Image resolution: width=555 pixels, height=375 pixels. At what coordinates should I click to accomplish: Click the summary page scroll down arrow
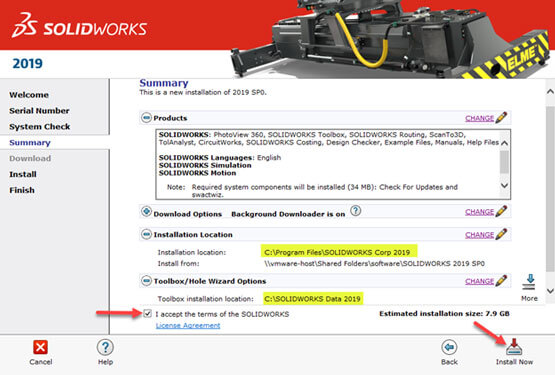(x=550, y=291)
